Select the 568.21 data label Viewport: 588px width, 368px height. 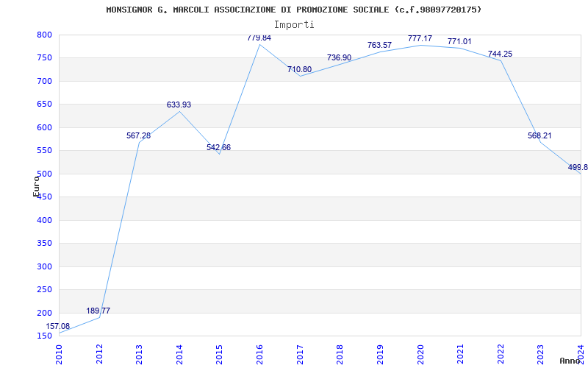point(539,136)
